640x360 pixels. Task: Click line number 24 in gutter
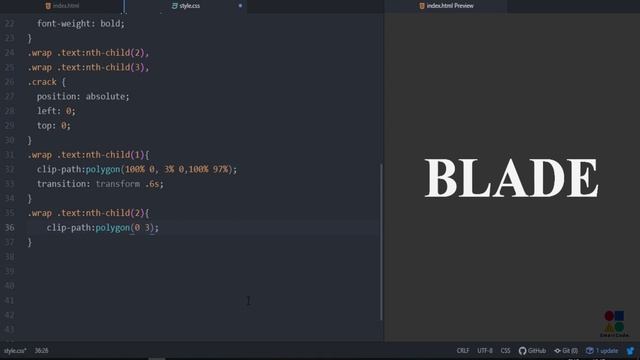point(9,53)
